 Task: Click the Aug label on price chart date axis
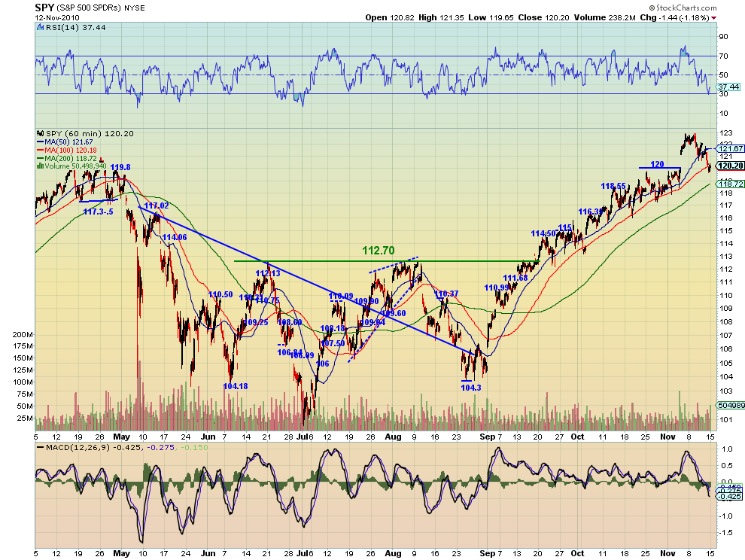point(393,437)
